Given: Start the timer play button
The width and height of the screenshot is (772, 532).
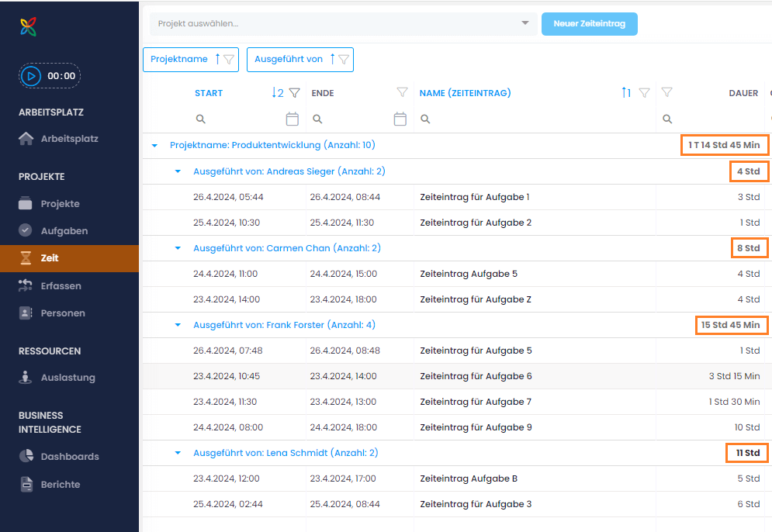Looking at the screenshot, I should pos(31,76).
